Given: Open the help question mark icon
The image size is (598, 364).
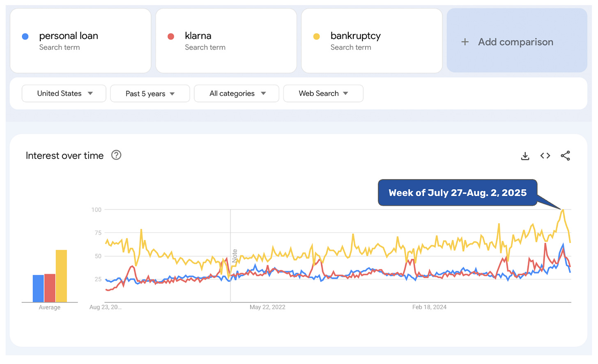Looking at the screenshot, I should coord(116,155).
